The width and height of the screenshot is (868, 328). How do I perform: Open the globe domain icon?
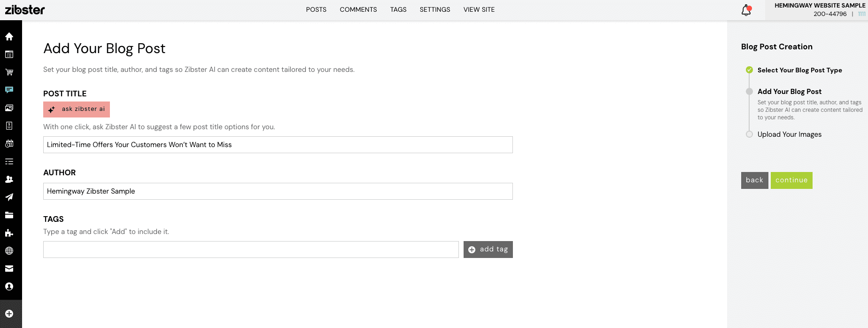click(x=9, y=250)
